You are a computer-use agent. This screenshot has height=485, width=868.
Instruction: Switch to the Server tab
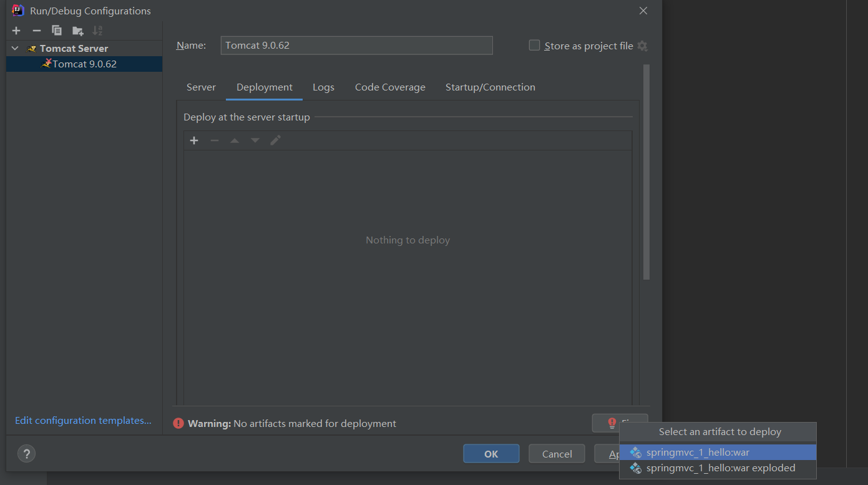tap(201, 87)
